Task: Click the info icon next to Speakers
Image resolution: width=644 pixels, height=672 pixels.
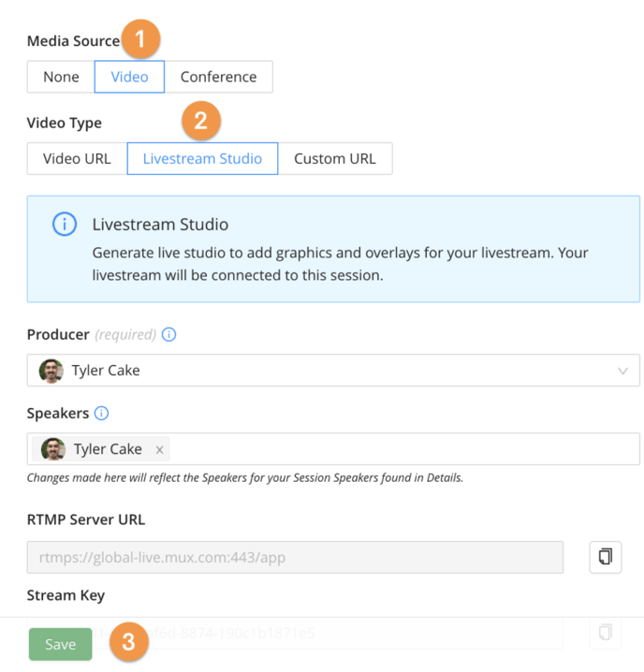Action: point(101,413)
